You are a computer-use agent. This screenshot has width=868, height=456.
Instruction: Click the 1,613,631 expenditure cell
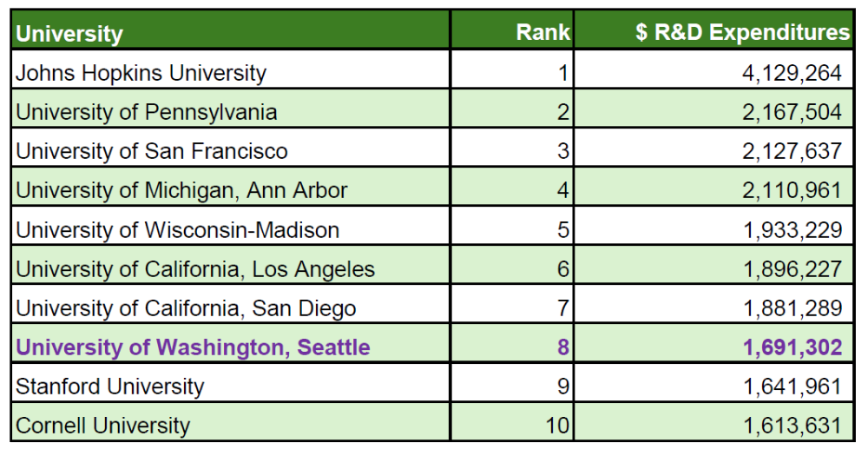792,426
